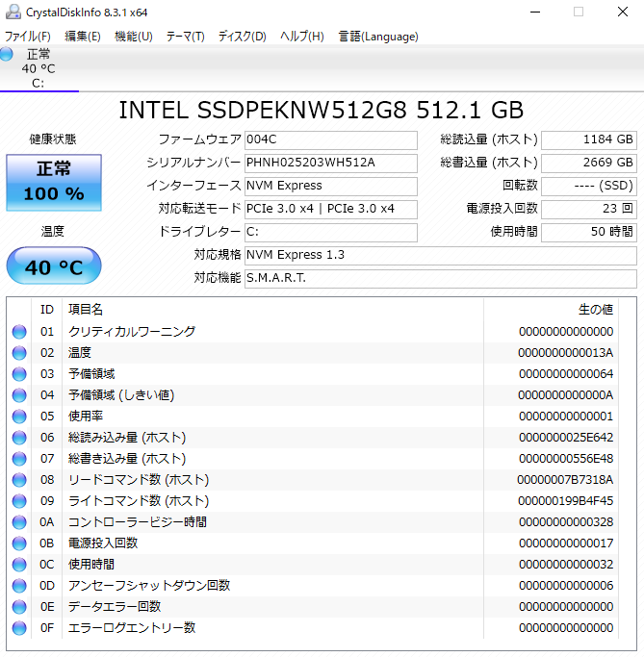The width and height of the screenshot is (644, 657).
Task: Click the 総読込量 value 1184 GB
Action: click(589, 139)
